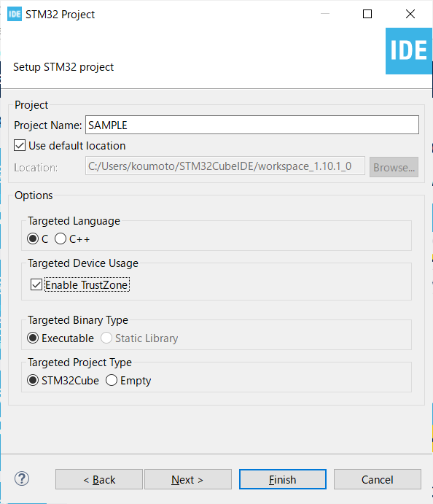Choose Static Library binary type

click(106, 338)
